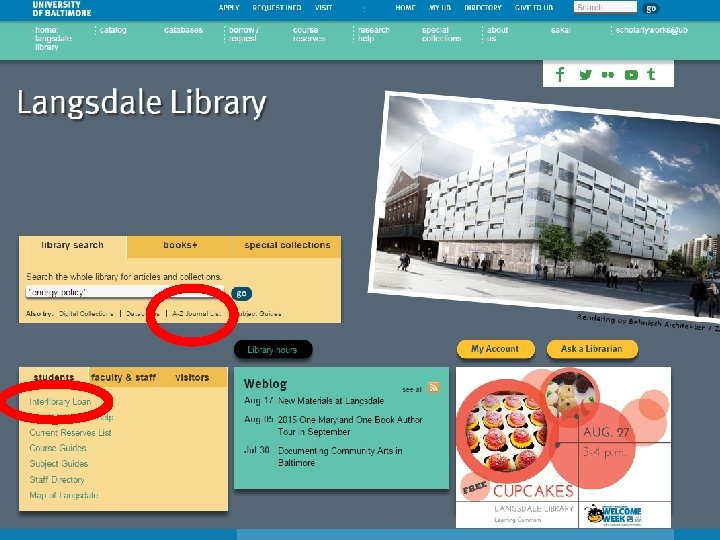Click the Ask a Librarian button
The width and height of the screenshot is (720, 540).
click(x=592, y=349)
